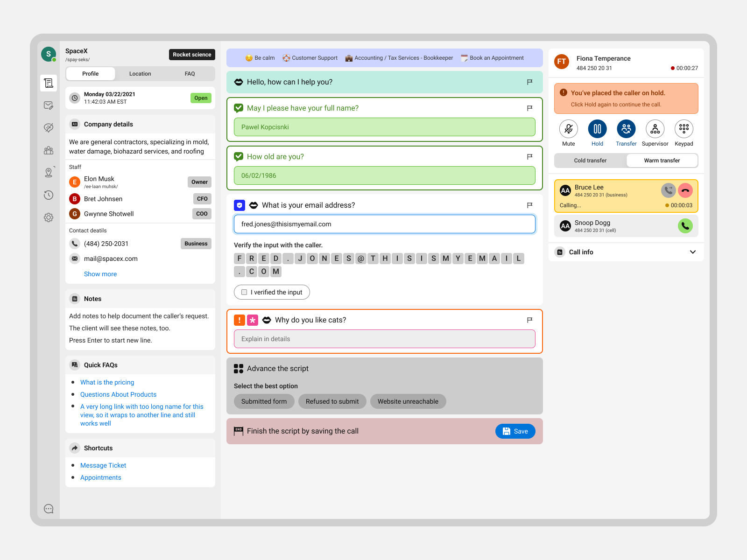Toggle the Hold call button

[597, 129]
